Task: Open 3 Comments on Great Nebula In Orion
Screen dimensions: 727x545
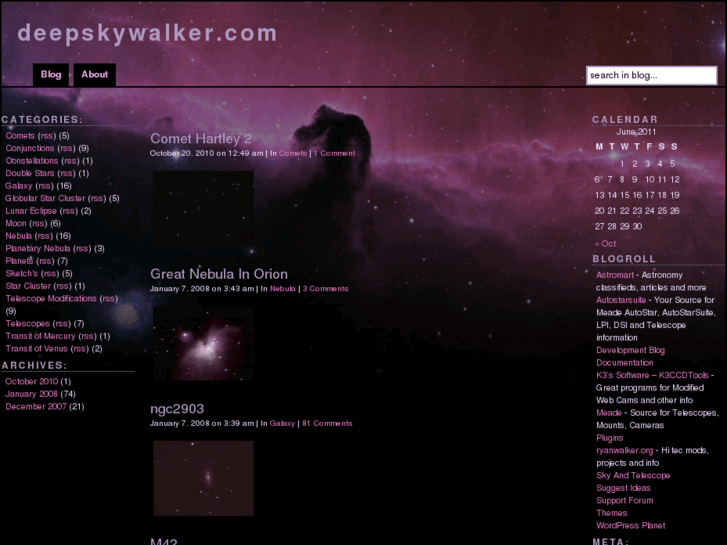Action: tap(325, 289)
